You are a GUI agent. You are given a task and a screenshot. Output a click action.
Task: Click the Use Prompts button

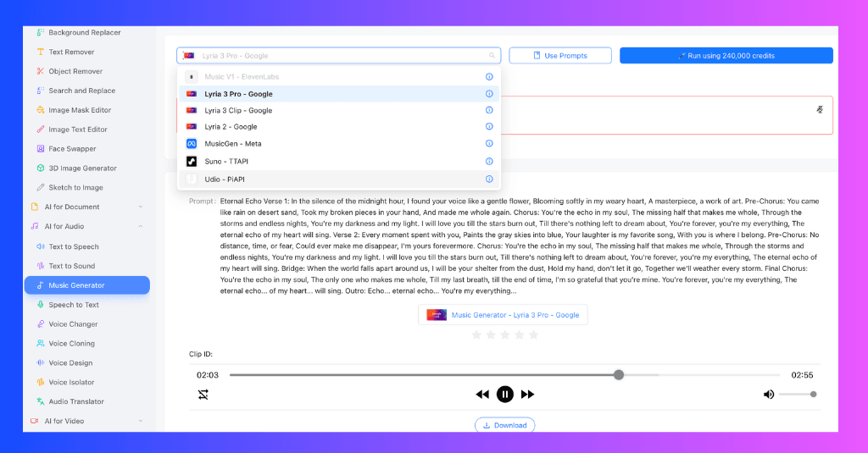point(560,56)
